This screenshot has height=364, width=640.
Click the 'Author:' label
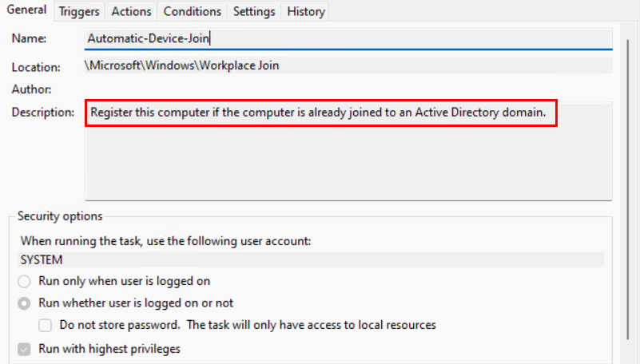pos(32,89)
